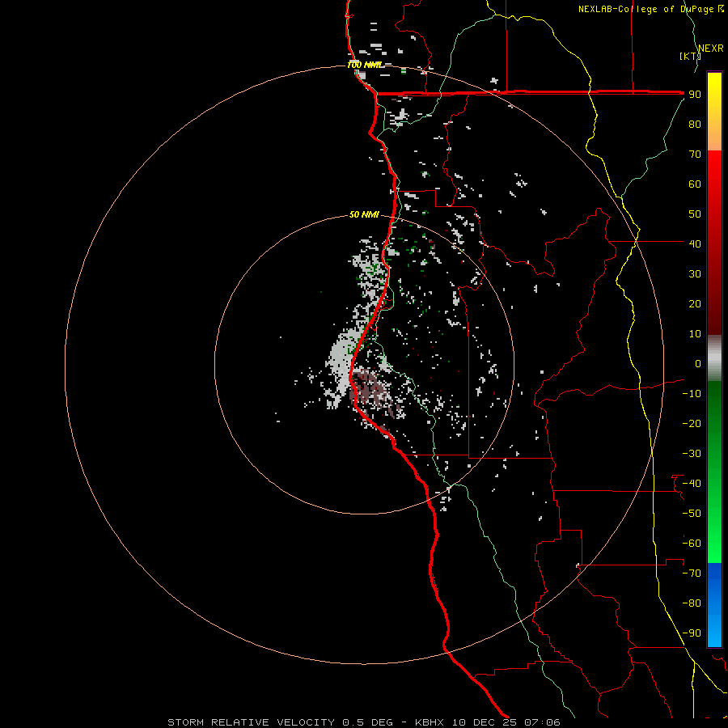Screen dimensions: 728x728
Task: Click the 100 NMI range ring label
Action: tap(363, 65)
